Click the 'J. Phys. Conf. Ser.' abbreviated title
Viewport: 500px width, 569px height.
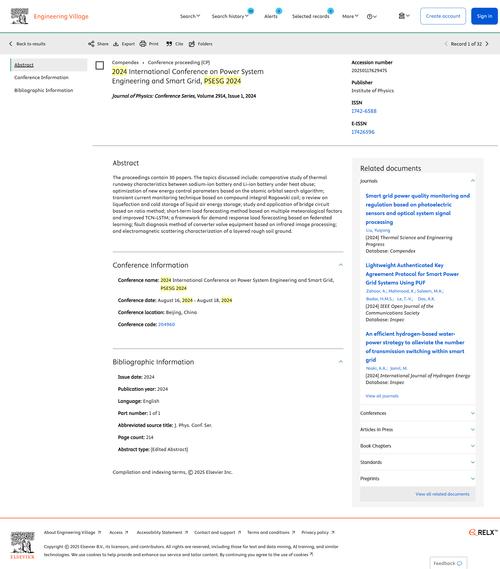(193, 425)
